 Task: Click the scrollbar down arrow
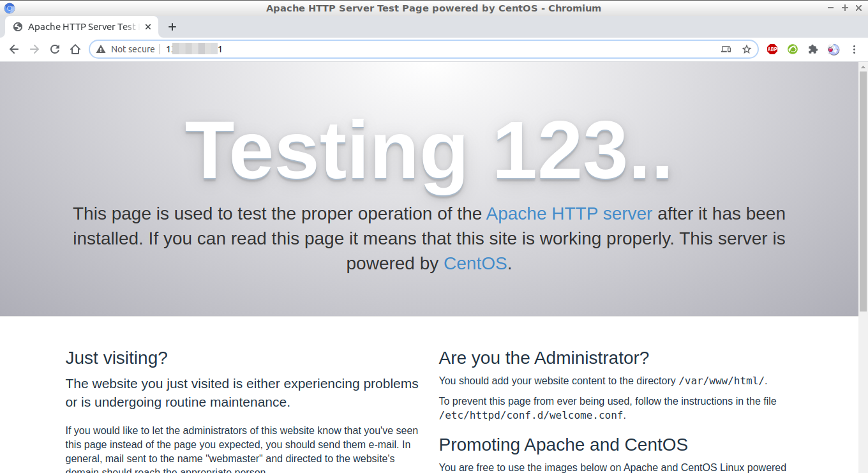[863, 469]
